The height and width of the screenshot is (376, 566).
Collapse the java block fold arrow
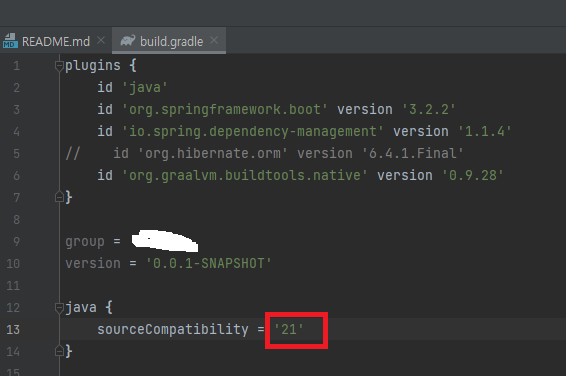pyautogui.click(x=59, y=308)
